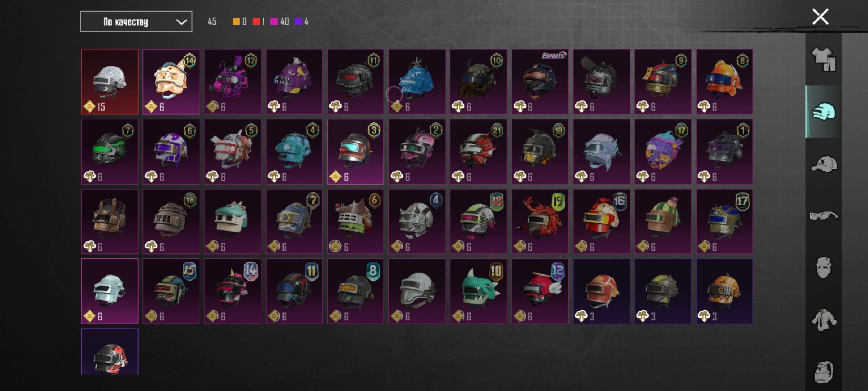This screenshot has height=391, width=868.
Task: Click the red quality count indicator
Action: tap(259, 22)
